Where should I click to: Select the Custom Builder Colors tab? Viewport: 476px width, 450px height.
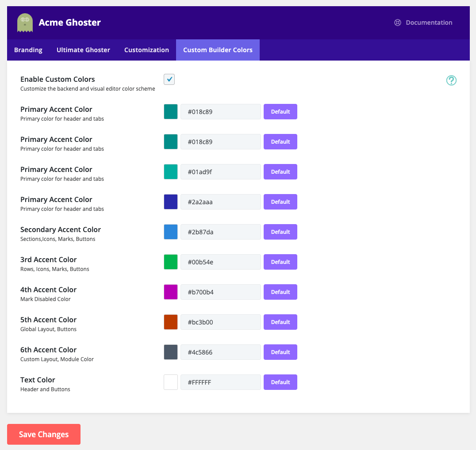(218, 50)
